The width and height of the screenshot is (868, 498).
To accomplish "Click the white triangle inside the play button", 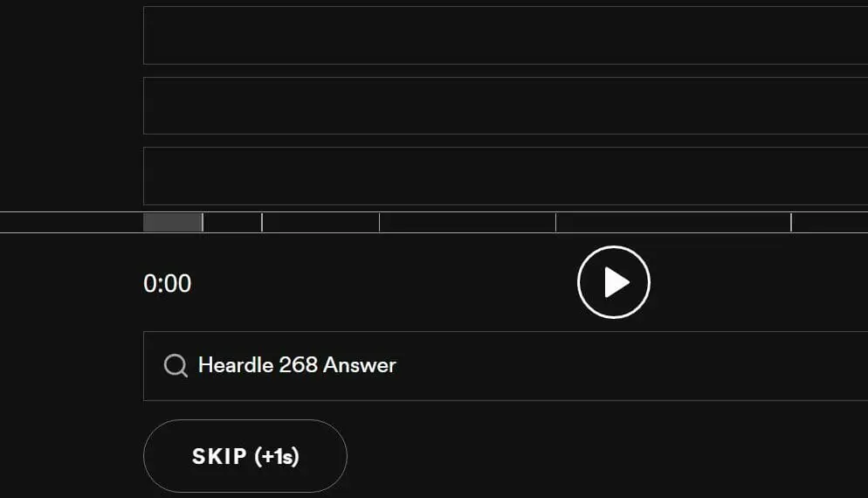I will coord(616,282).
